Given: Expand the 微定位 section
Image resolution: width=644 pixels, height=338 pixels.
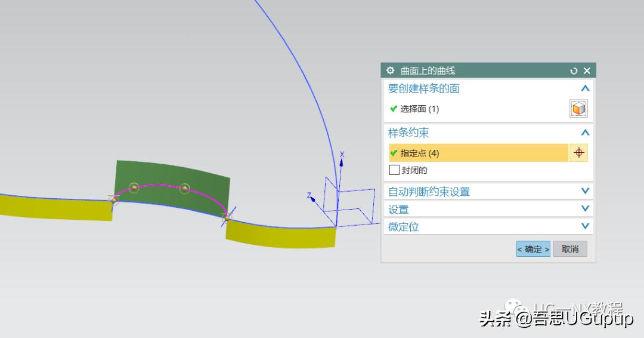Looking at the screenshot, I should click(x=586, y=226).
